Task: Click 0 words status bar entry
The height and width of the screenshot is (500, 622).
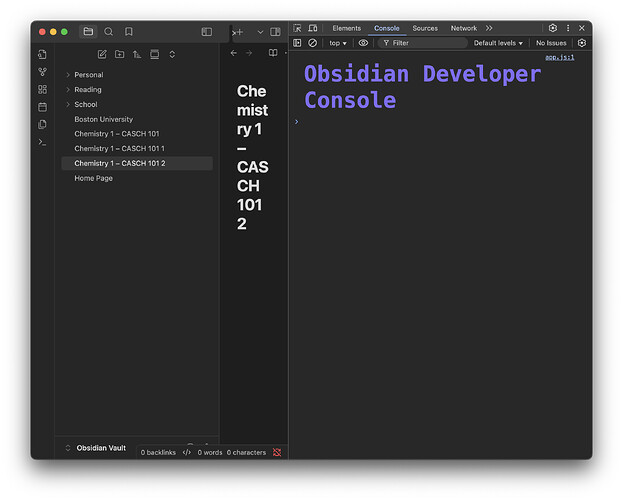Action: tap(210, 452)
